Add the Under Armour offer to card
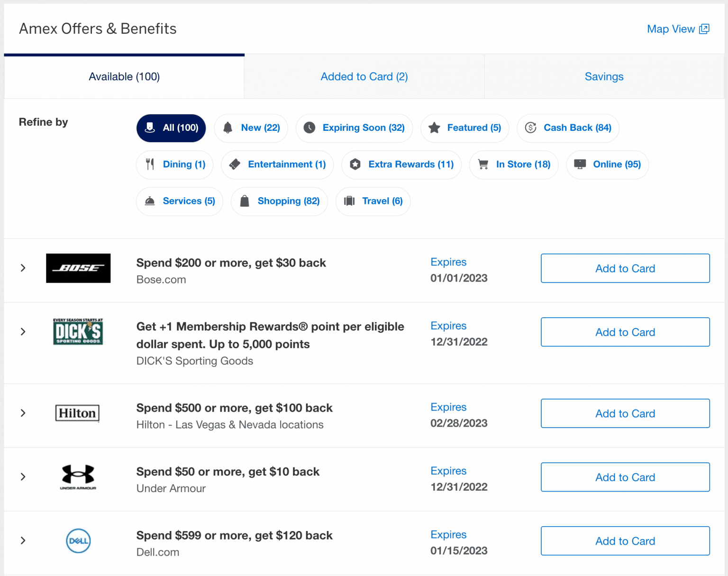Screen dimensions: 728x576 [625, 477]
